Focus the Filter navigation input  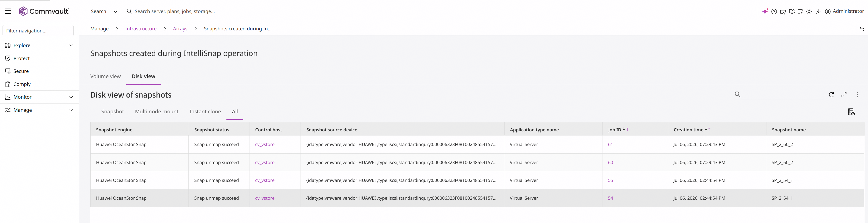coord(38,31)
